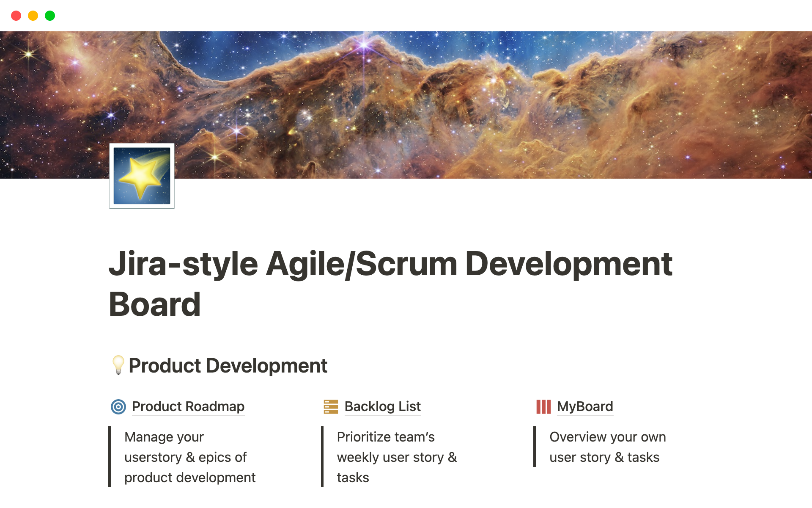This screenshot has height=508, width=812.
Task: Click the blue target icon for Product Roadmap
Action: pyautogui.click(x=118, y=407)
